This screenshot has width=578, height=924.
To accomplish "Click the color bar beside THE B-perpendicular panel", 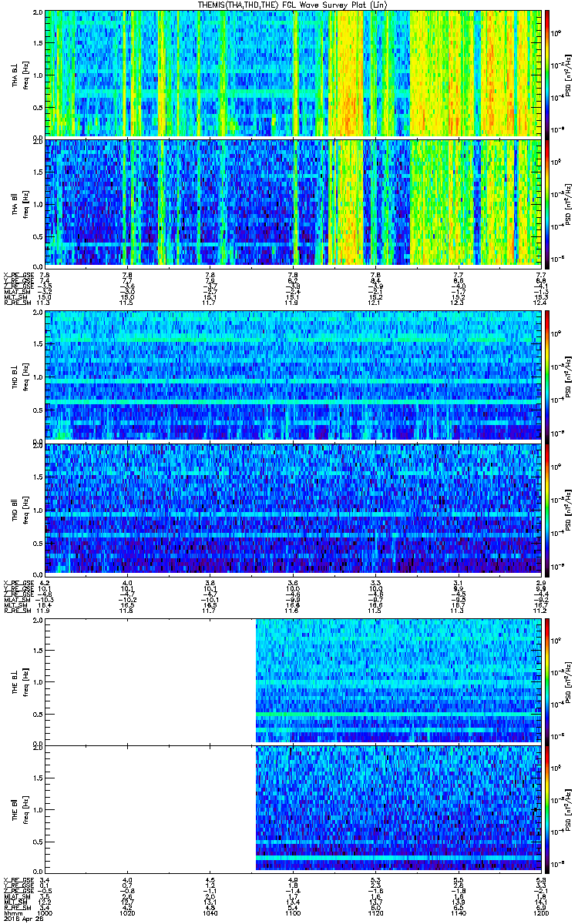I will (547, 681).
